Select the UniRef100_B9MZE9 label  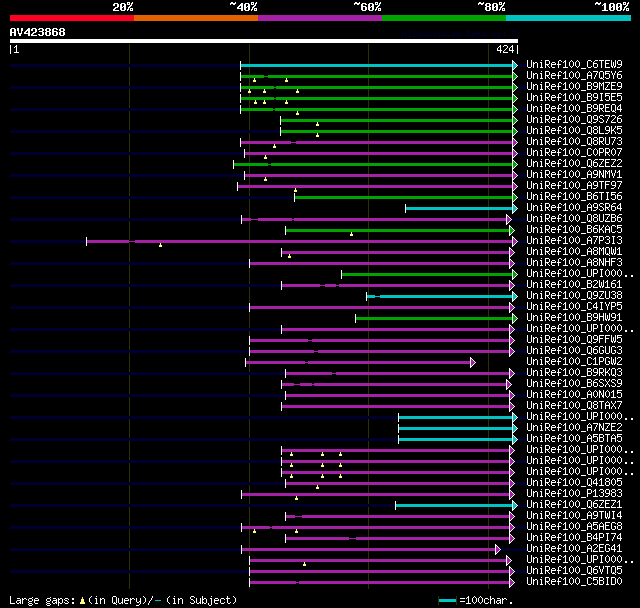point(574,87)
